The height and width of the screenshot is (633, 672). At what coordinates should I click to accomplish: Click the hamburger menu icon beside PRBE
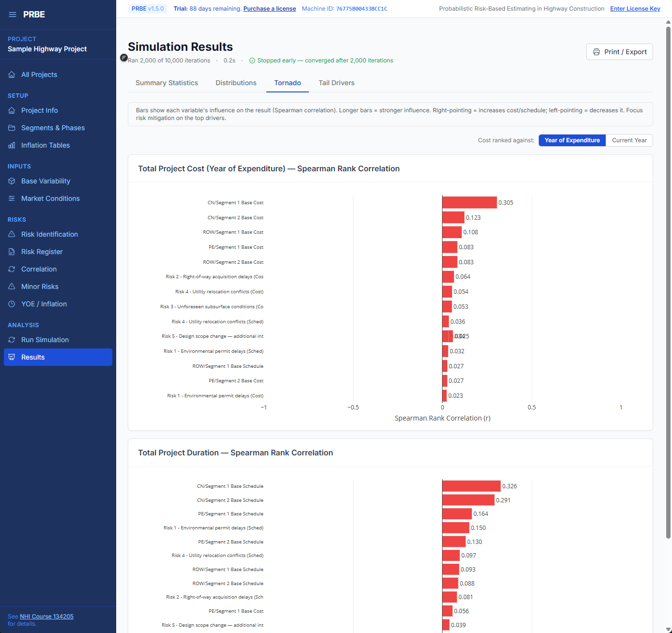pos(13,15)
